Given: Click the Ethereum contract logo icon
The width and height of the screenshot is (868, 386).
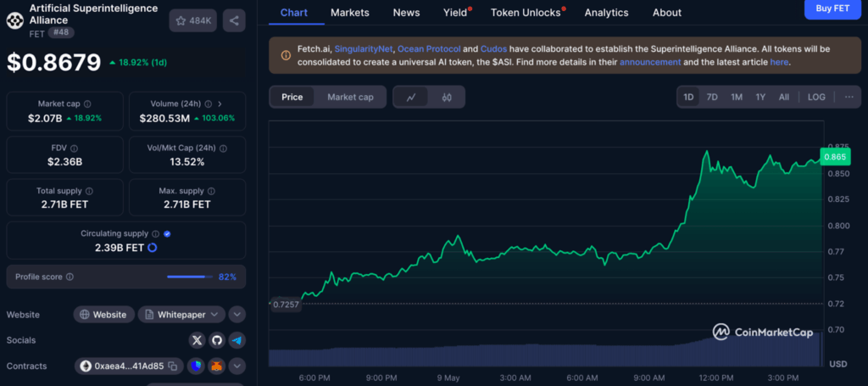Looking at the screenshot, I should pos(86,366).
